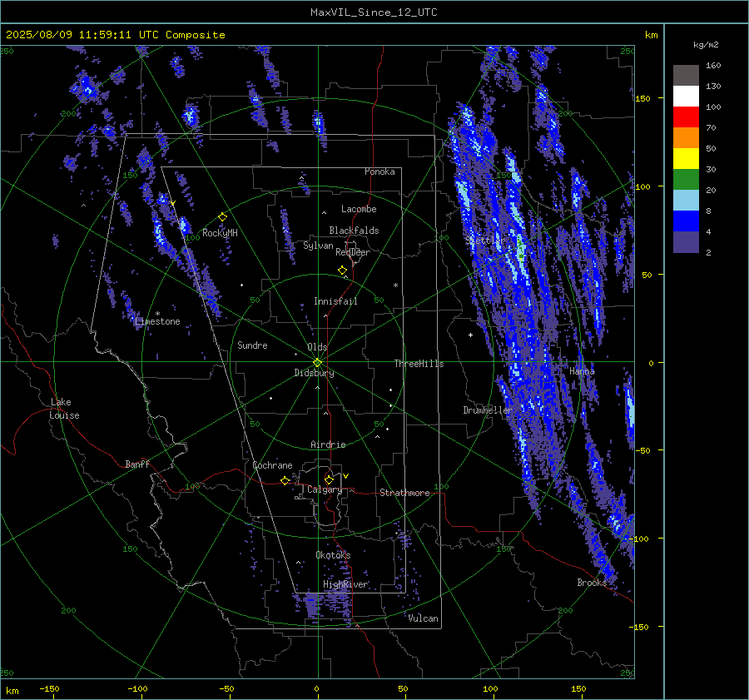This screenshot has width=749, height=700.
Task: Click the Settler city label
Action: click(485, 241)
